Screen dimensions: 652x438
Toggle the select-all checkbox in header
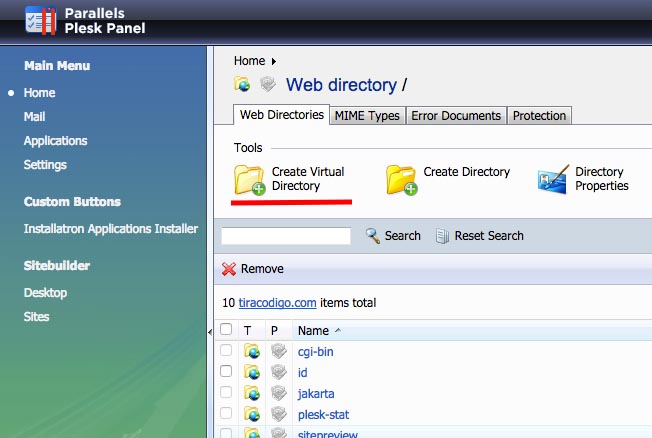coord(226,330)
